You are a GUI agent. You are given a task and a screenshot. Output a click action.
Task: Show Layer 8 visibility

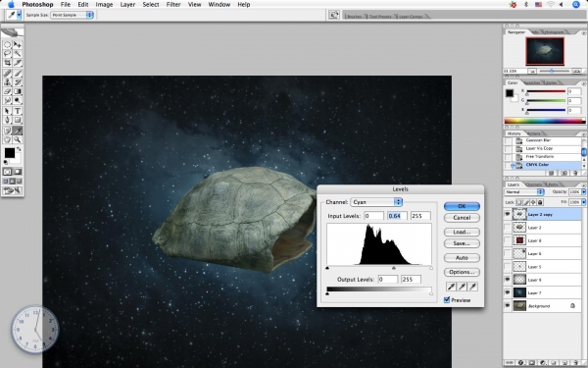click(508, 240)
